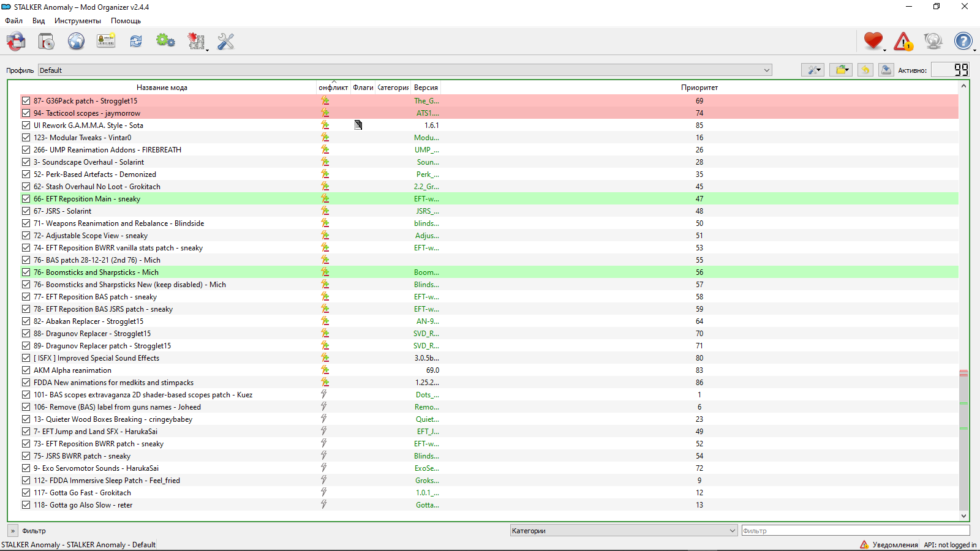This screenshot has height=551, width=980.
Task: Click the red heart Endorse icon
Action: [873, 41]
